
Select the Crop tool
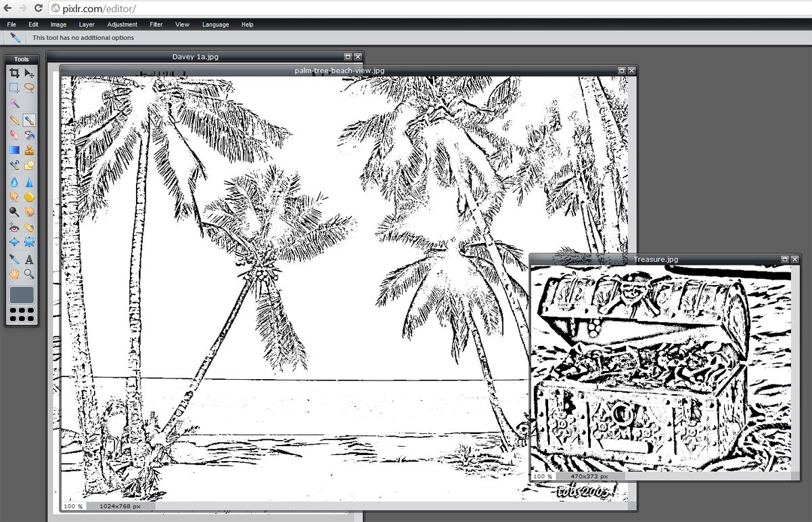(x=14, y=74)
